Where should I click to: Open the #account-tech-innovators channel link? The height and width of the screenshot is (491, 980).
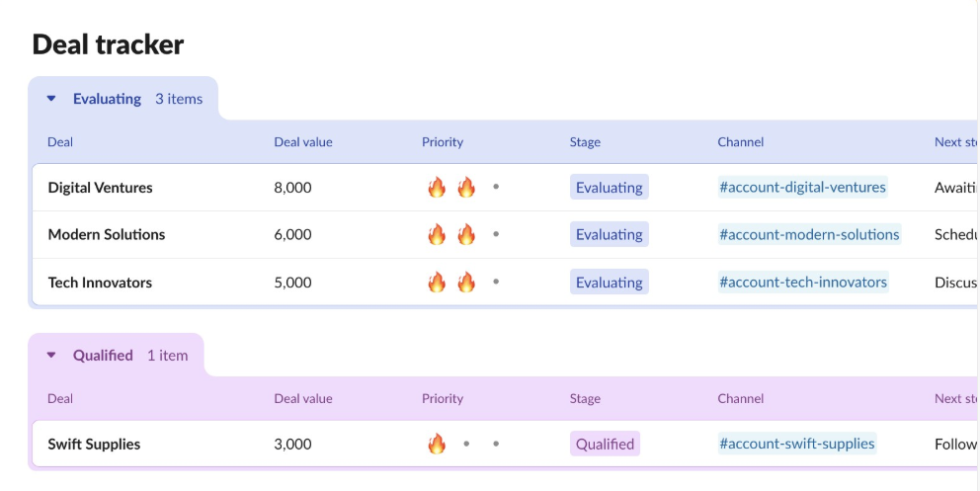point(803,282)
